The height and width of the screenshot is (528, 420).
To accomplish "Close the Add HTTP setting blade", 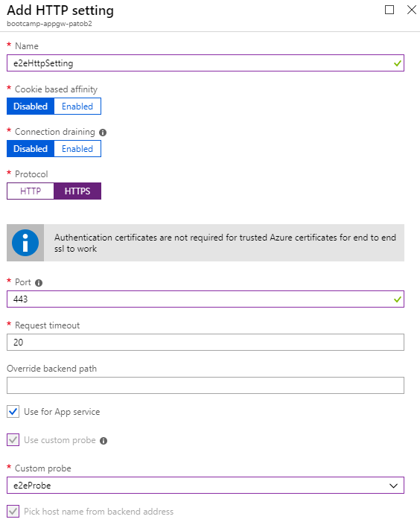I will pos(412,10).
